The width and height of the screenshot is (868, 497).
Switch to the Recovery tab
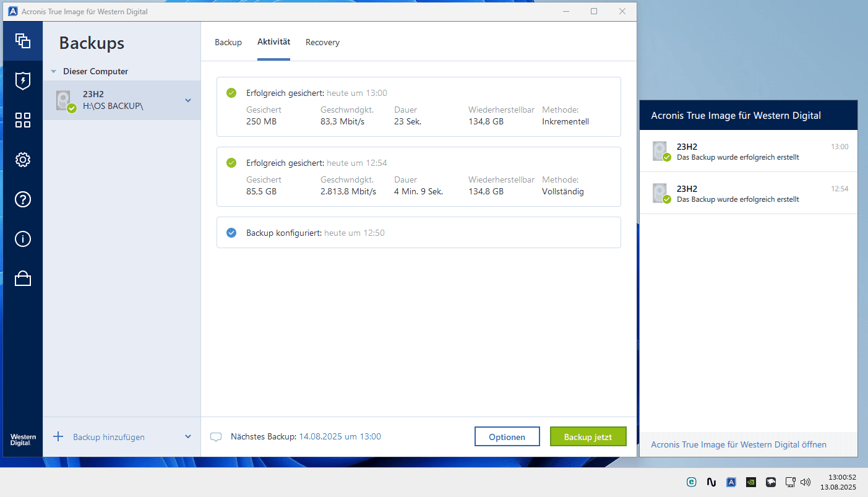(322, 42)
